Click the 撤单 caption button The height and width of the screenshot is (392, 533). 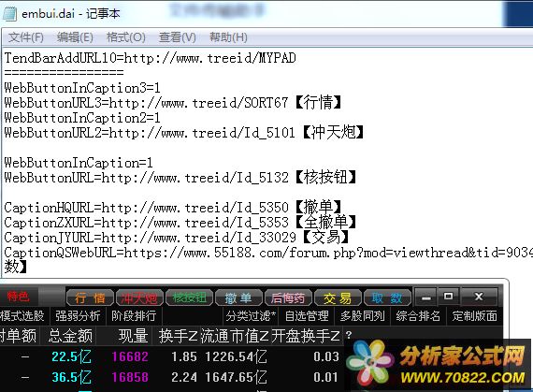[238, 298]
